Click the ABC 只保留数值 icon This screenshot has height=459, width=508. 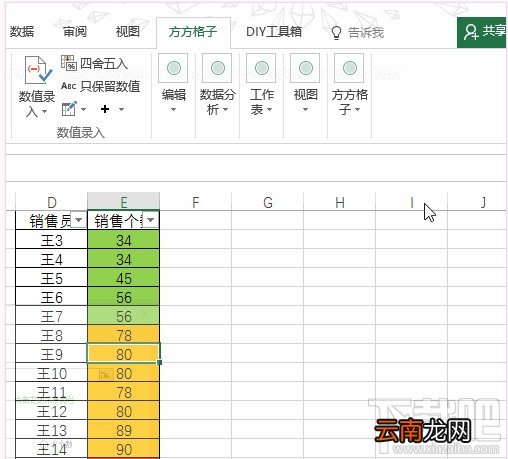pos(69,86)
